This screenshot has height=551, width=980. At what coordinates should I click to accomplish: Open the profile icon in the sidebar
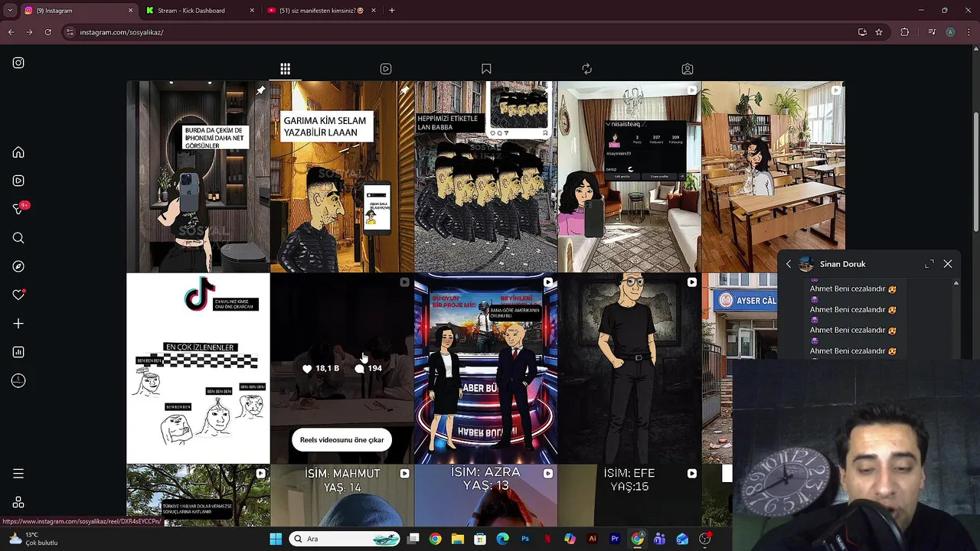(x=18, y=380)
